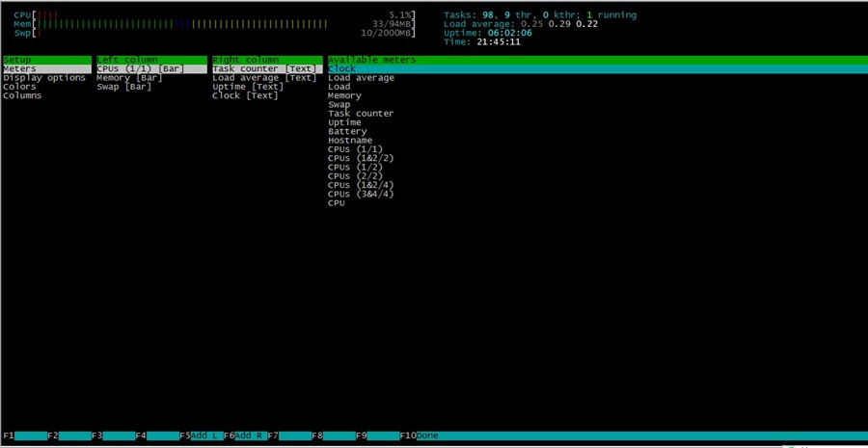Select CPUs (1/2) in Available meters
This screenshot has width=868, height=448.
click(x=355, y=167)
